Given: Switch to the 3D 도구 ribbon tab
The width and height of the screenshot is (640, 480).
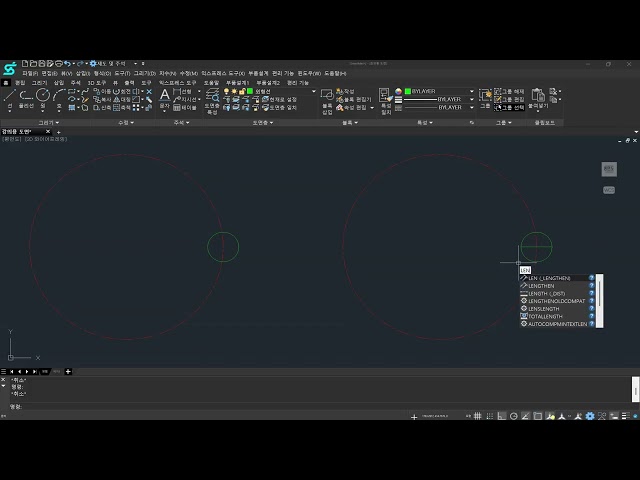Looking at the screenshot, I should pos(97,82).
